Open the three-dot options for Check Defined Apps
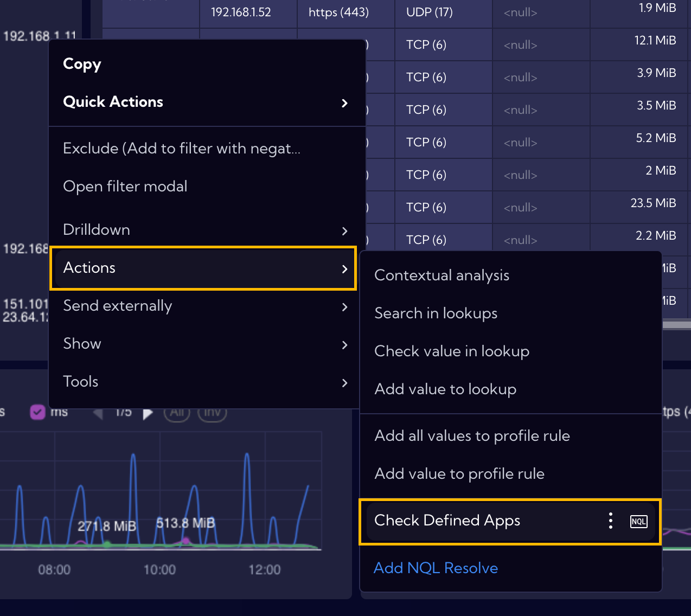The width and height of the screenshot is (691, 616). click(x=611, y=521)
